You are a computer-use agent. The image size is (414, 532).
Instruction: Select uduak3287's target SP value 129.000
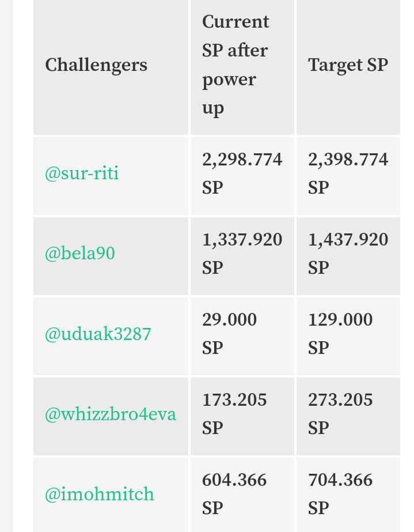tap(340, 320)
